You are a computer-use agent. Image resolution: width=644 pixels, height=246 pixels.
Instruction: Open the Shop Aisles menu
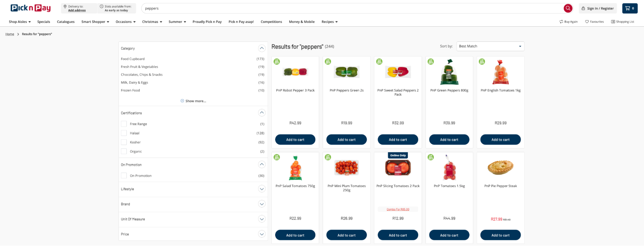coord(20,22)
